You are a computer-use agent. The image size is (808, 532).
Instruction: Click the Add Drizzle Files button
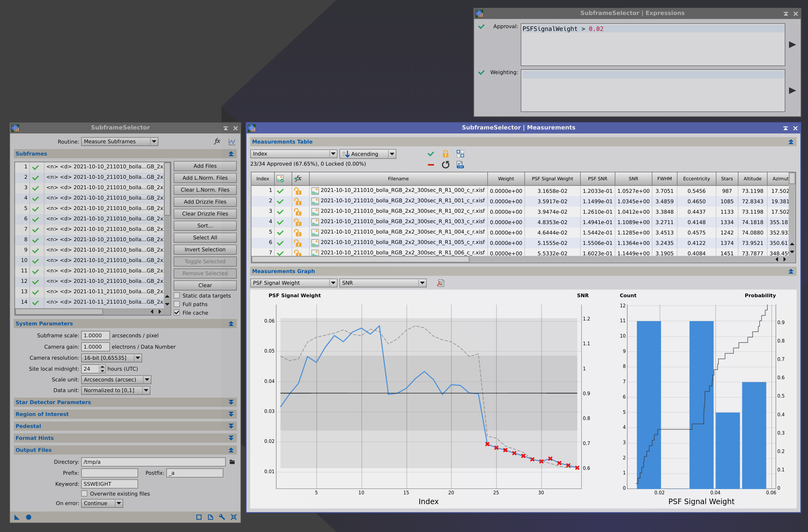coord(205,201)
